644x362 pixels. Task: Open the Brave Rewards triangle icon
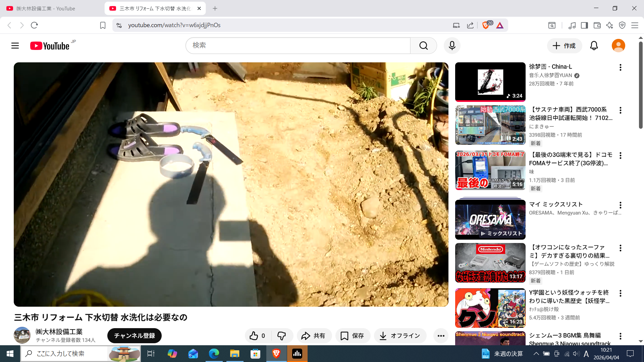[x=500, y=25]
